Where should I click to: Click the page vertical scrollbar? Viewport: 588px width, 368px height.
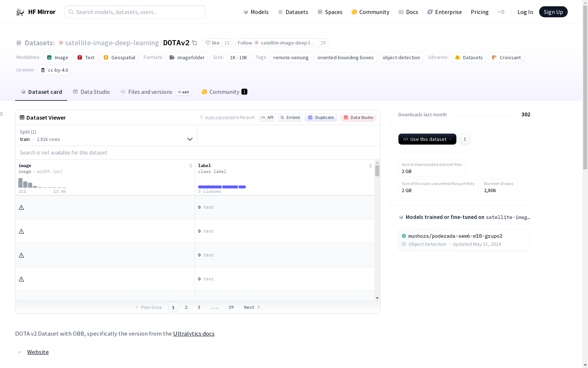click(x=585, y=88)
